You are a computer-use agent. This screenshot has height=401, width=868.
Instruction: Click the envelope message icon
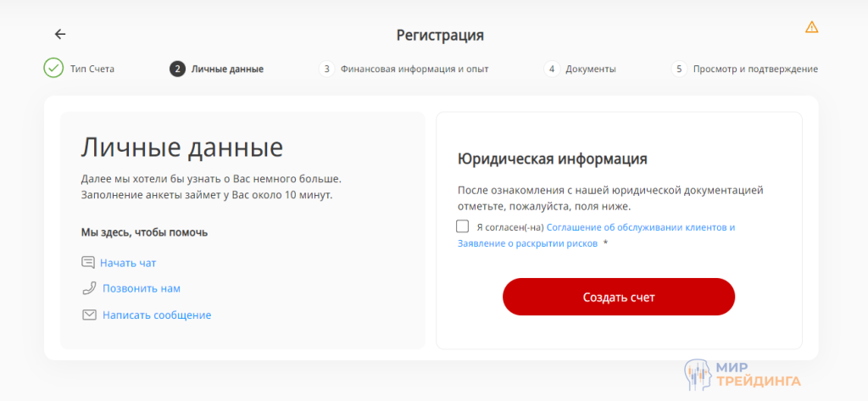point(88,315)
